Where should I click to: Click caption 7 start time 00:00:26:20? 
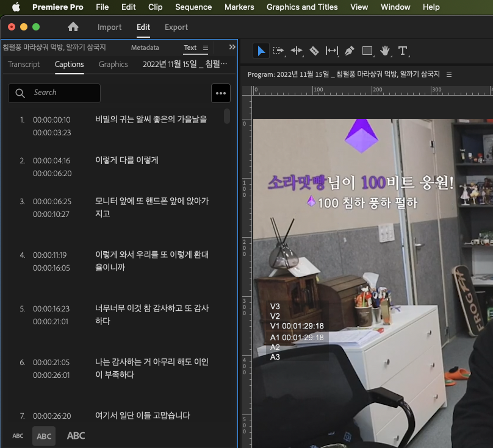coord(52,416)
